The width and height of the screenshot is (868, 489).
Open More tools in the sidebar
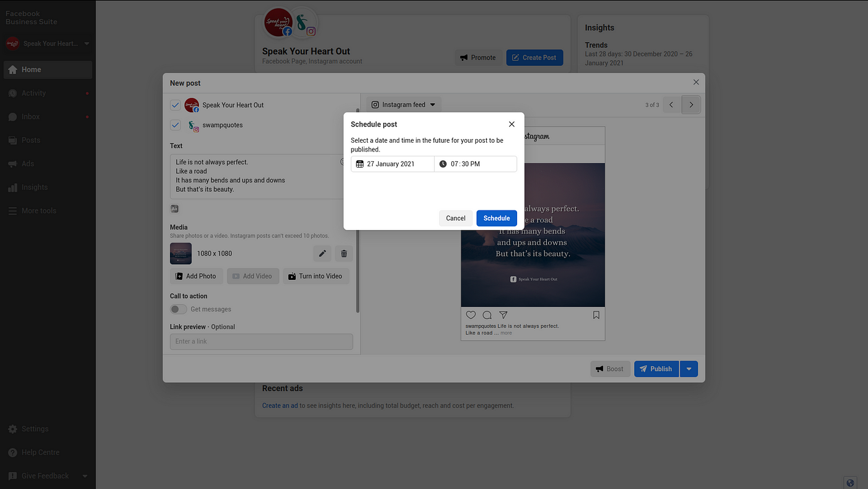(48, 211)
